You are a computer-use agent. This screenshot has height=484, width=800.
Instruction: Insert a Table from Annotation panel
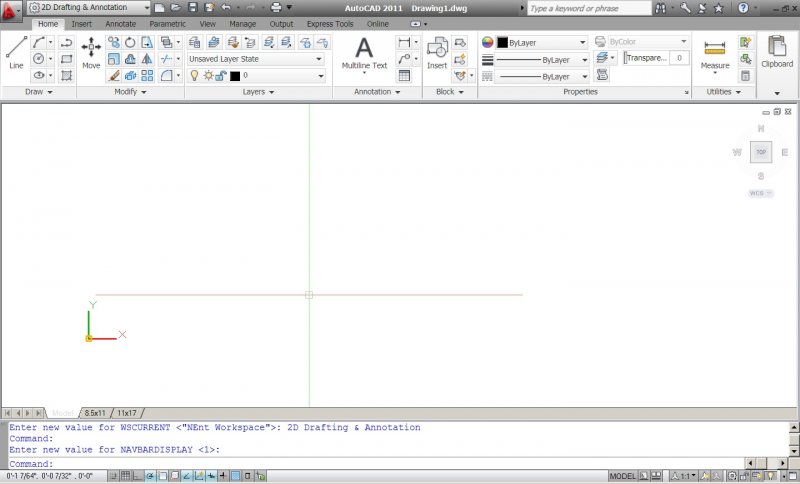pos(404,75)
